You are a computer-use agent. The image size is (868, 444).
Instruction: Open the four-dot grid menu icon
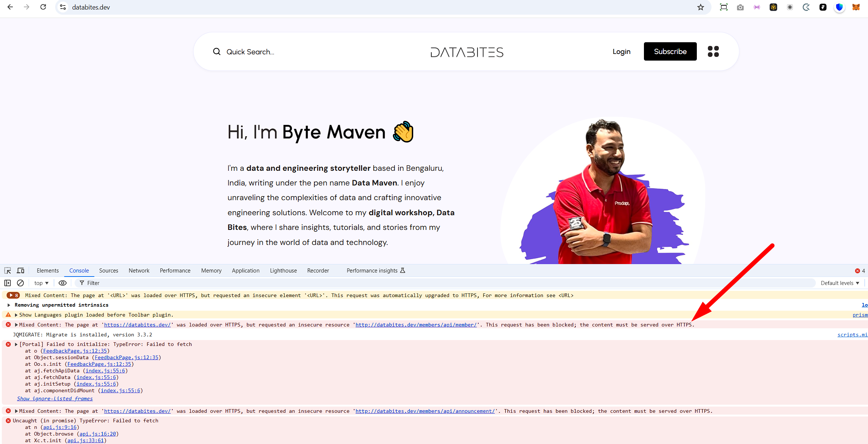pos(713,51)
